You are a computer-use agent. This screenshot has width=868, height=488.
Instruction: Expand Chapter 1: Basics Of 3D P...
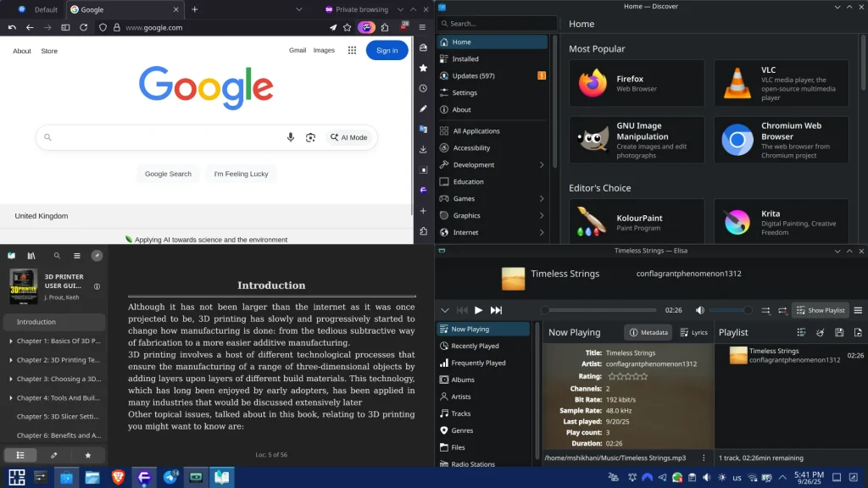point(10,341)
